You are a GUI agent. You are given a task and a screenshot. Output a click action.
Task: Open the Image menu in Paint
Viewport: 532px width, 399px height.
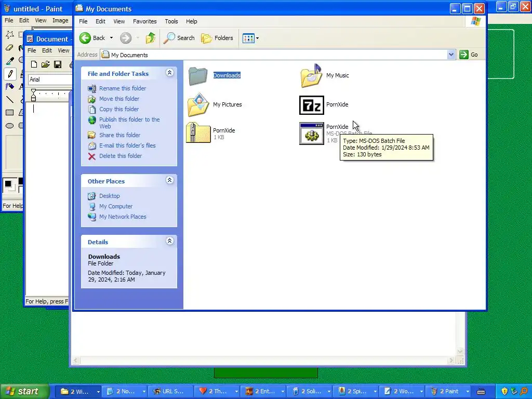click(x=60, y=20)
